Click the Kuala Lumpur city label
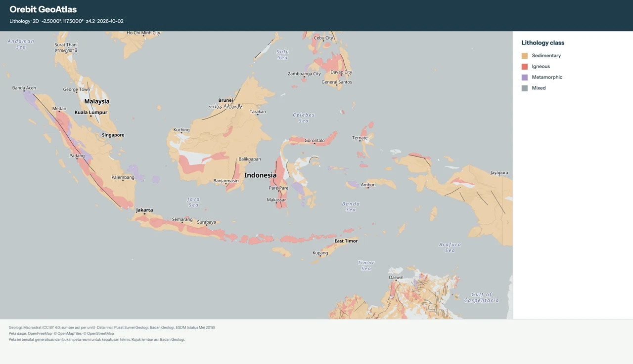The width and height of the screenshot is (633, 364). [x=91, y=112]
